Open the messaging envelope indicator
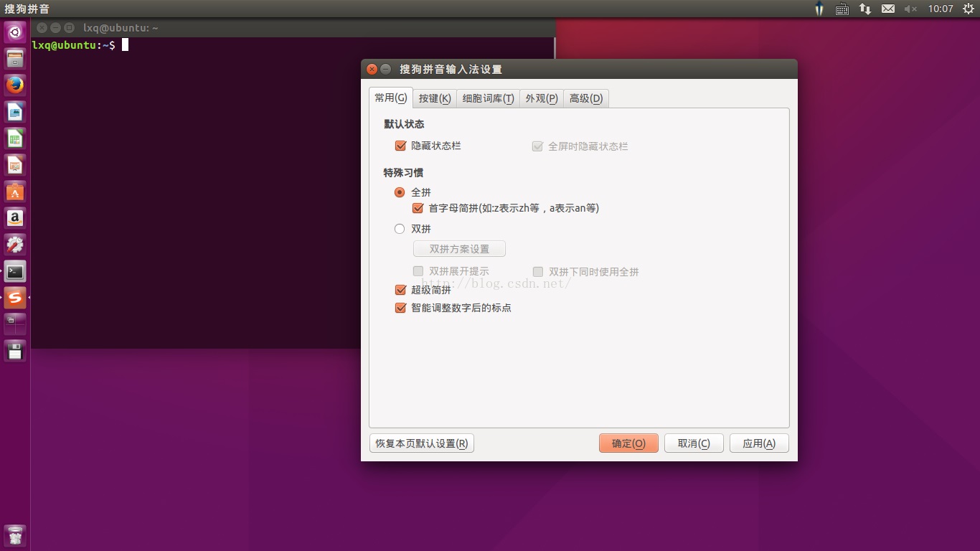980x551 pixels. point(888,9)
